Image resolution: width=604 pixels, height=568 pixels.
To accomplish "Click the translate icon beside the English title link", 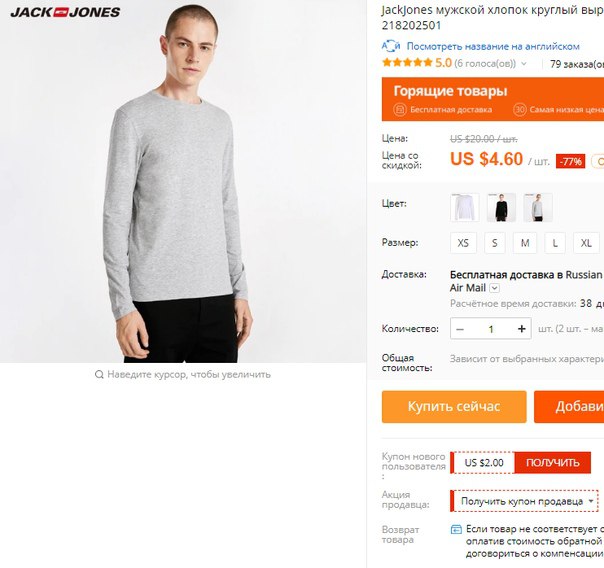I will coord(391,46).
